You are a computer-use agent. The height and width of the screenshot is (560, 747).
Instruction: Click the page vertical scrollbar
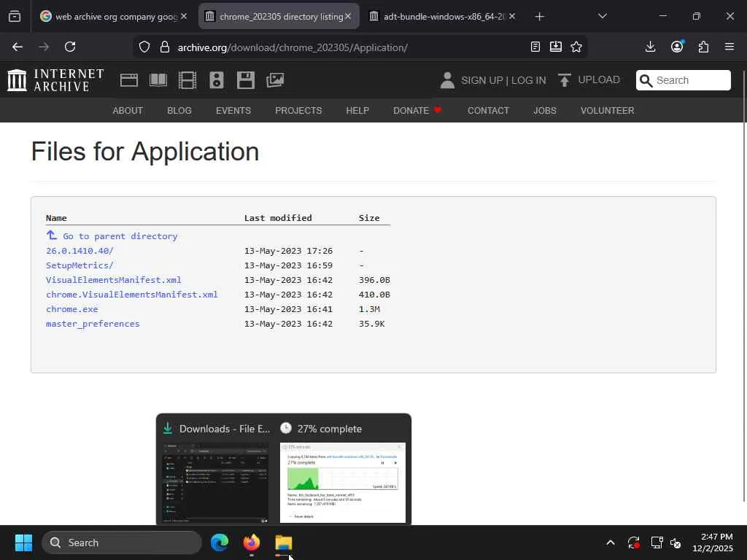pyautogui.click(x=744, y=286)
